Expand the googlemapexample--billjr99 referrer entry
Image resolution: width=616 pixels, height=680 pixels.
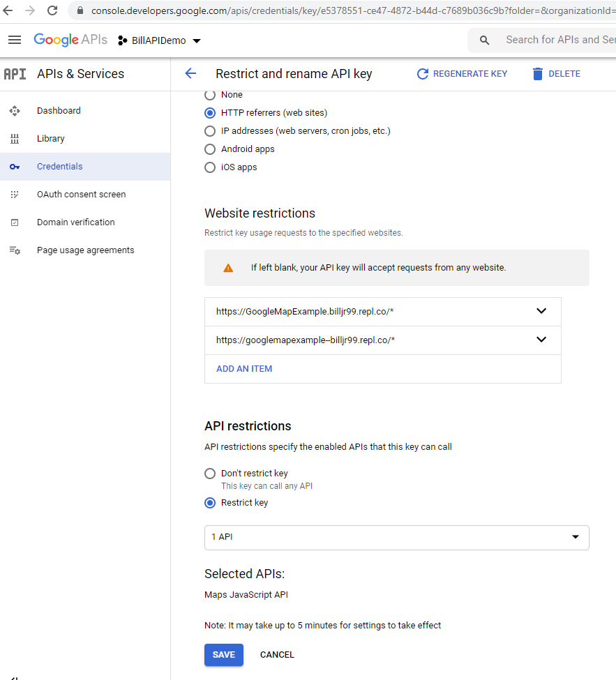pos(541,340)
